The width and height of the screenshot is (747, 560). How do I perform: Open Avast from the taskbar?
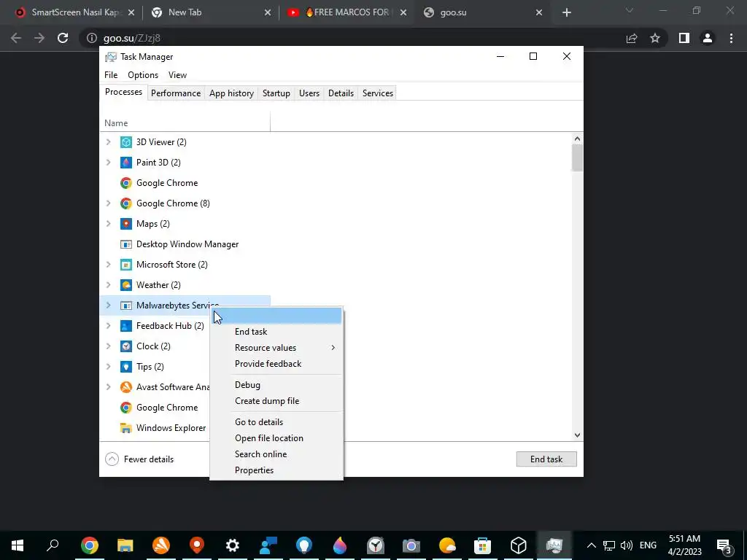(x=161, y=545)
